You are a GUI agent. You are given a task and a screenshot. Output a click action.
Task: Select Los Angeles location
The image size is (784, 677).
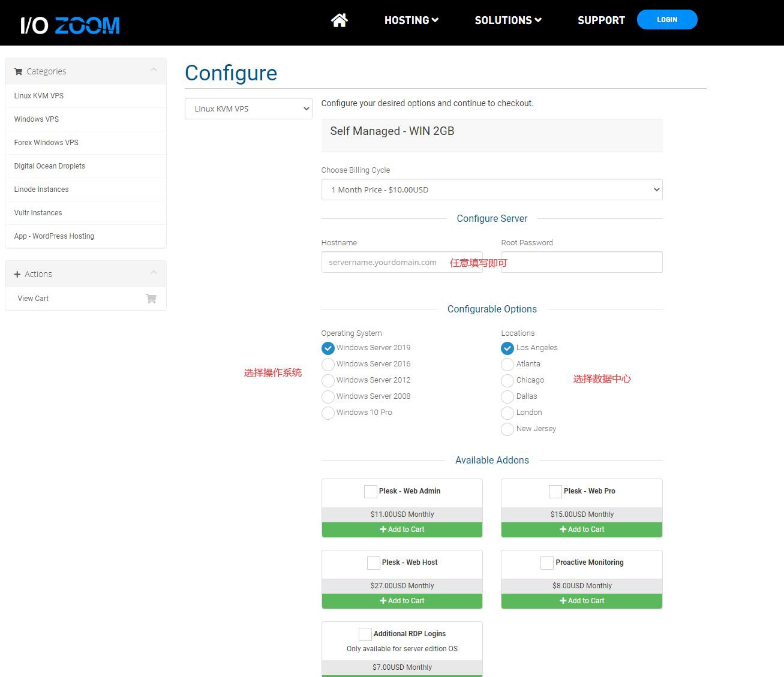point(507,348)
